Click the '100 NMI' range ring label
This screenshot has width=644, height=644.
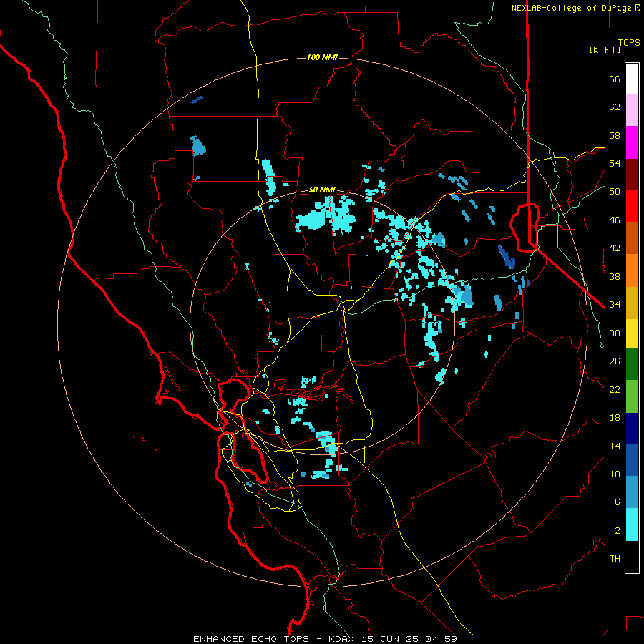322,57
